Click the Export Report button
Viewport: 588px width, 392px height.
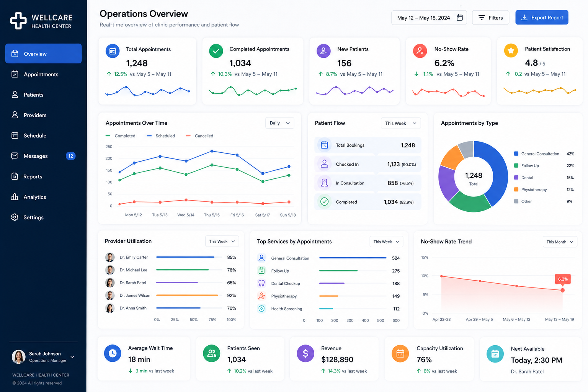point(542,18)
